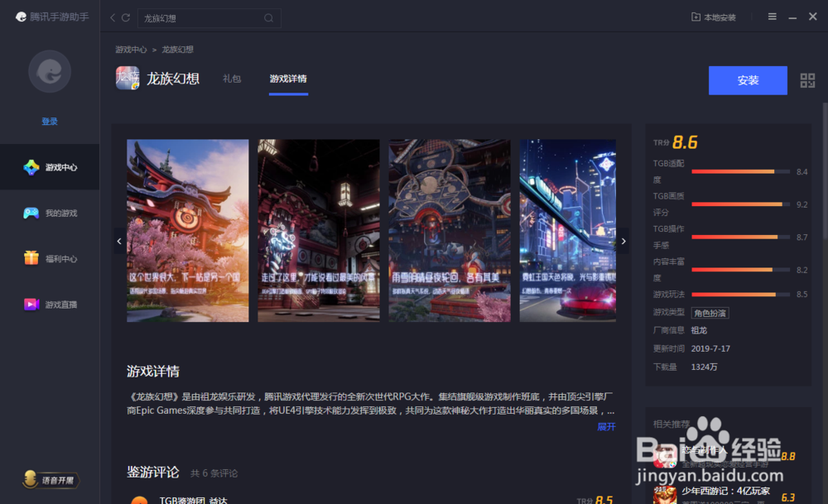This screenshot has height=504, width=828.
Task: Click the 登录 login link
Action: click(x=50, y=122)
